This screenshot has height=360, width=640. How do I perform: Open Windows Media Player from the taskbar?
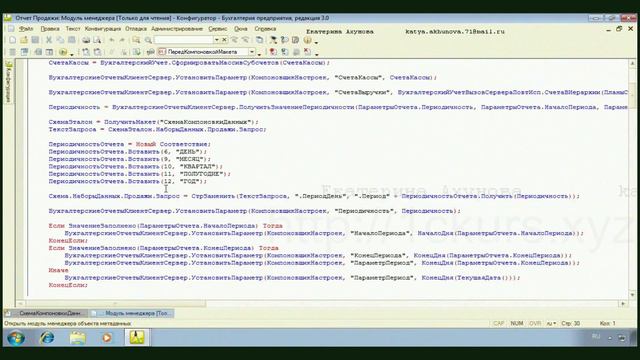pyautogui.click(x=107, y=338)
